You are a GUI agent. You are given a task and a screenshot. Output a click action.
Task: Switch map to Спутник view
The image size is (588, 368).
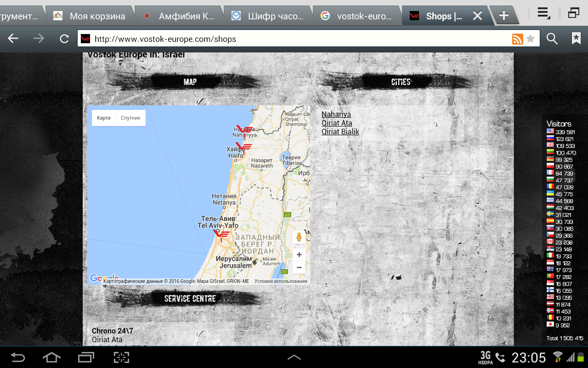(130, 118)
